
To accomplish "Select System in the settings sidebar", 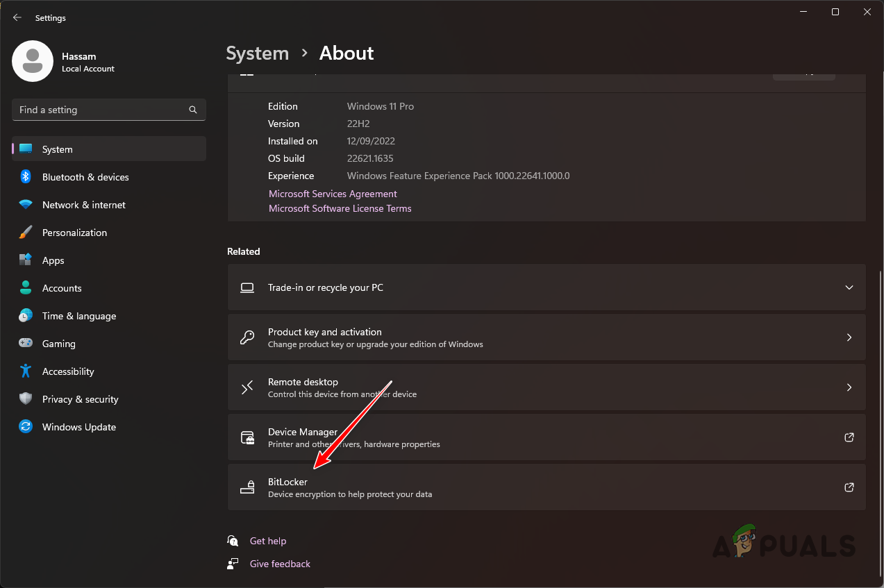I will 57,149.
